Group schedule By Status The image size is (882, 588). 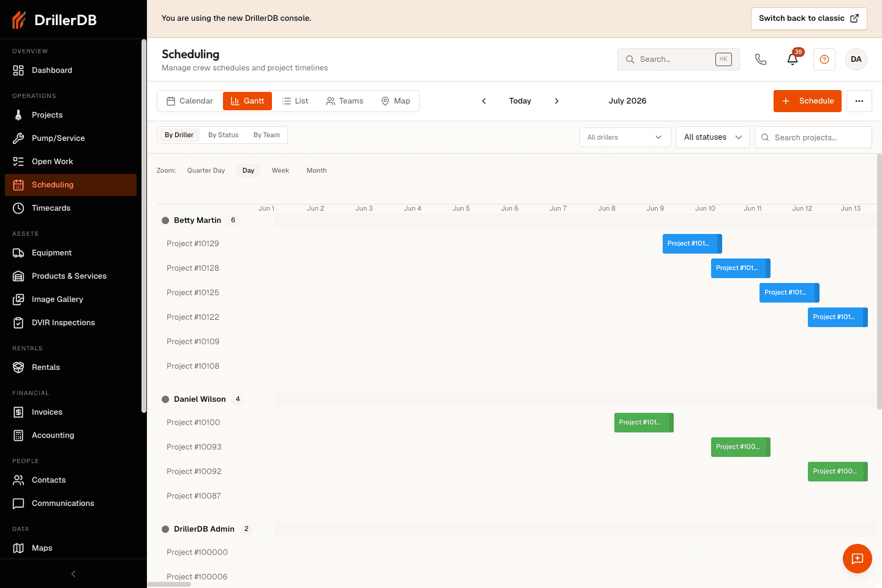[x=224, y=135]
